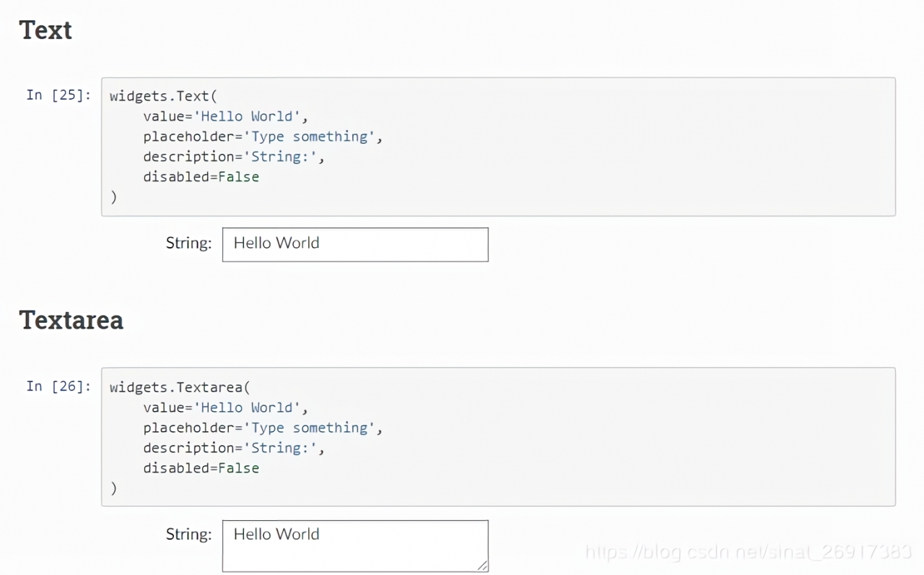Screen dimensions: 924x575
Task: Click value='Hello World' in cell 25
Action: tap(226, 116)
